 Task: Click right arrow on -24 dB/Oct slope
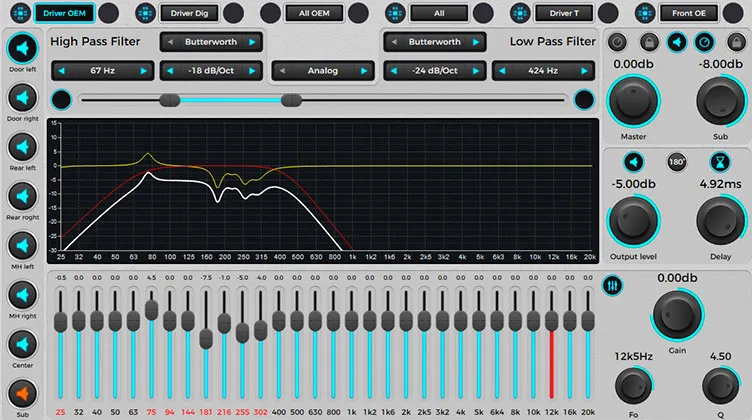click(476, 71)
